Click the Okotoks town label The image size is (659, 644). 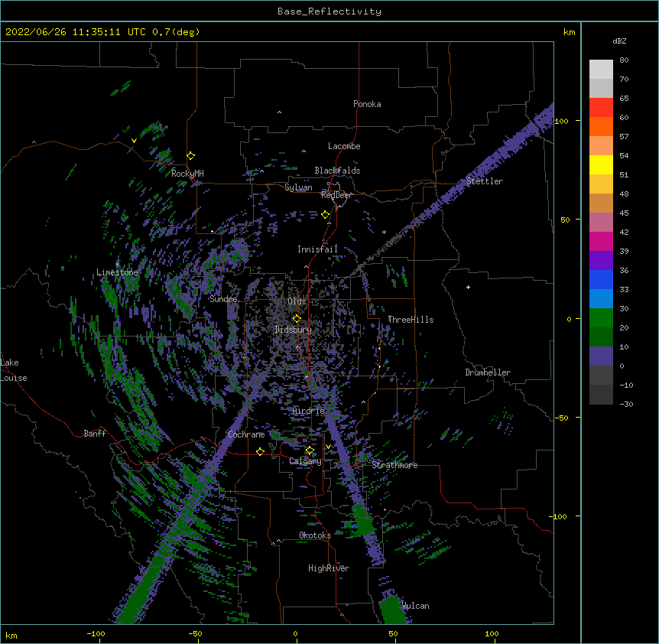tap(315, 535)
